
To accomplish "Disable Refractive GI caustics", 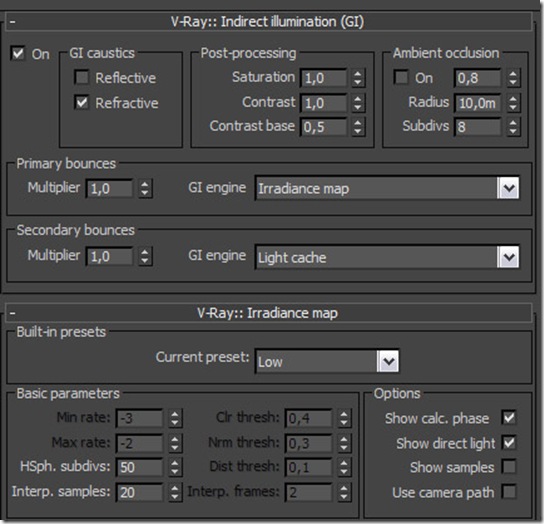I will 82,102.
